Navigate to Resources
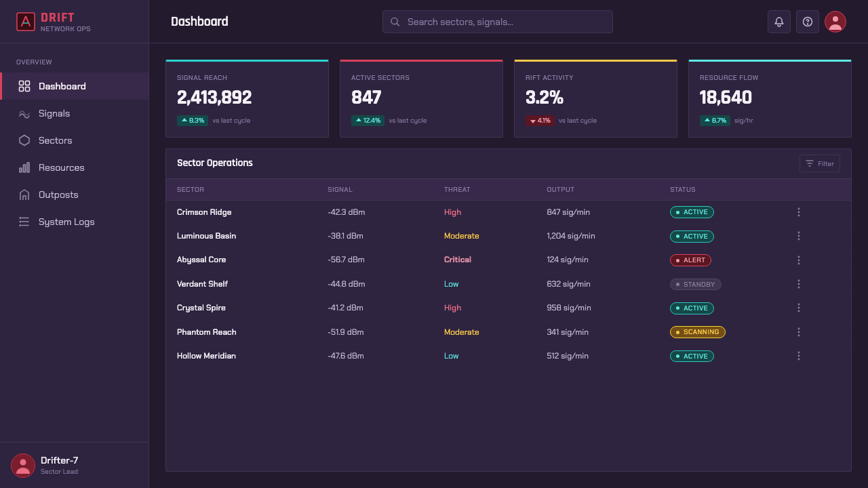Image resolution: width=868 pixels, height=488 pixels. (75, 167)
